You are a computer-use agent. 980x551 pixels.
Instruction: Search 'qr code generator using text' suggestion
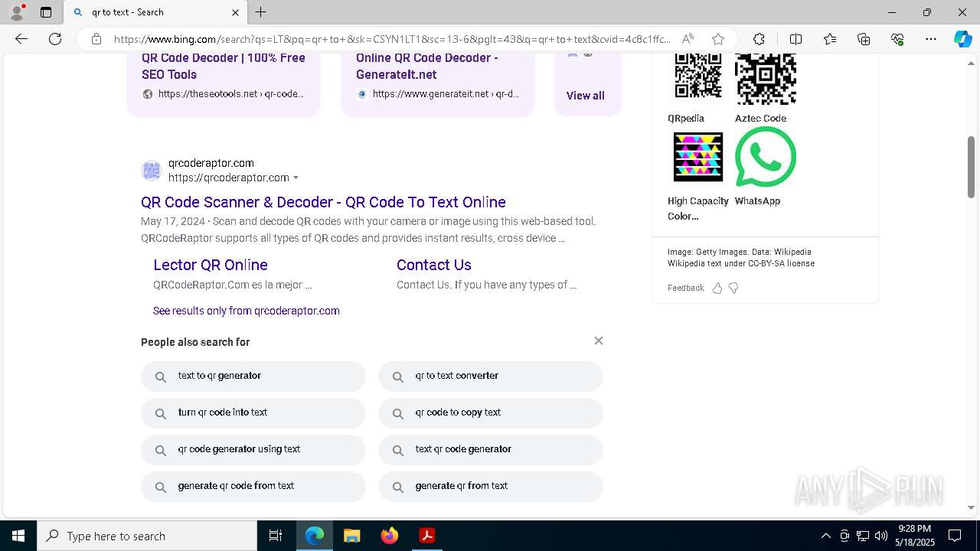(253, 450)
